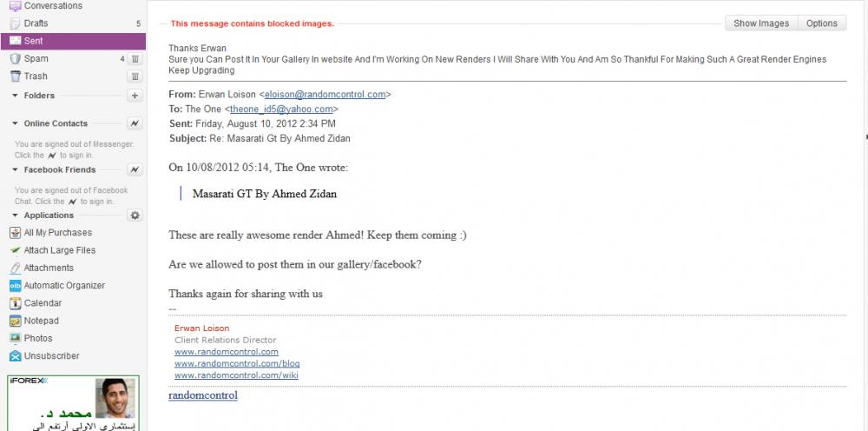Select the Sent folder

pyautogui.click(x=34, y=41)
